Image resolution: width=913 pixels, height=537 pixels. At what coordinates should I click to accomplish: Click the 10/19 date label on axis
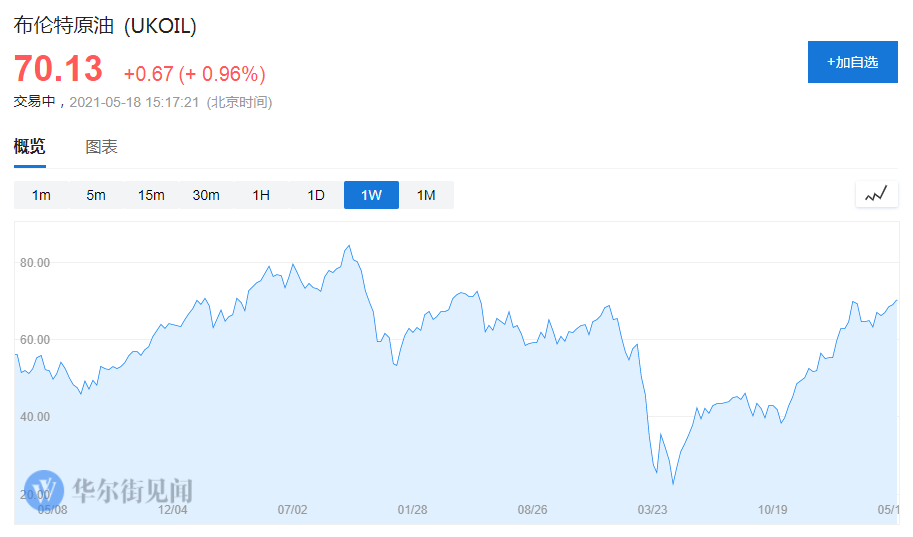pyautogui.click(x=772, y=510)
